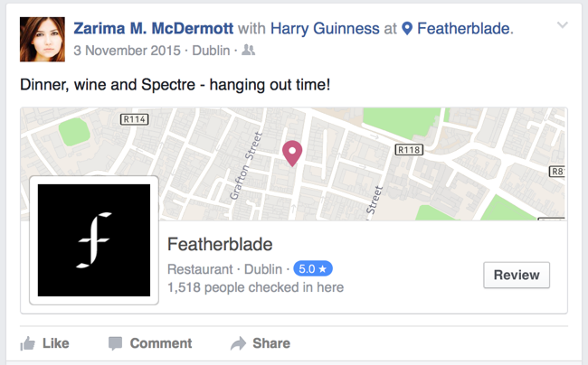Image resolution: width=588 pixels, height=365 pixels.
Task: Open the 3 November 2015 timestamp
Action: 128,51
